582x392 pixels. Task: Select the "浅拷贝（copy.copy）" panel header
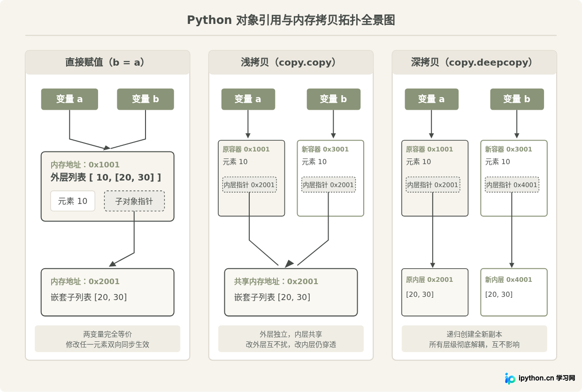[291, 62]
